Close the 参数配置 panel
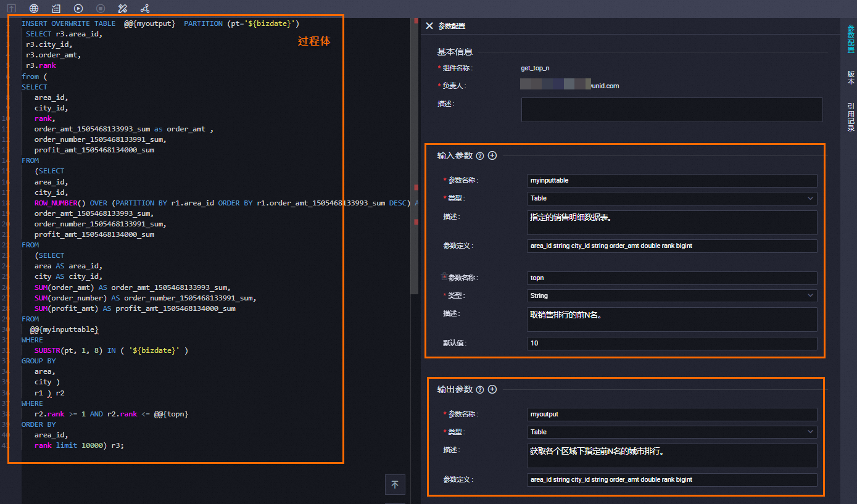The height and width of the screenshot is (504, 857). click(x=429, y=26)
